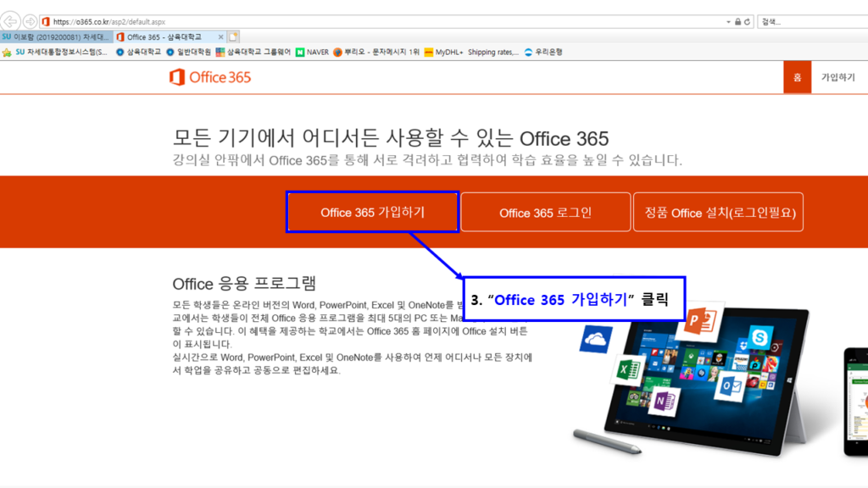Click the add-to-favorites star icon
This screenshot has width=868, height=488.
click(7, 53)
